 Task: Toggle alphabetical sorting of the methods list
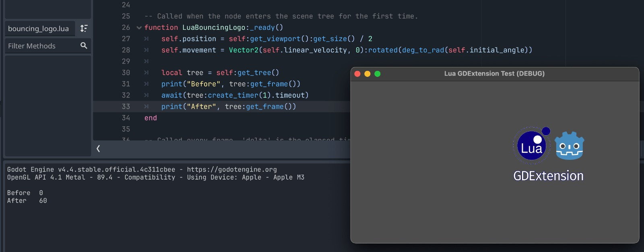point(84,28)
